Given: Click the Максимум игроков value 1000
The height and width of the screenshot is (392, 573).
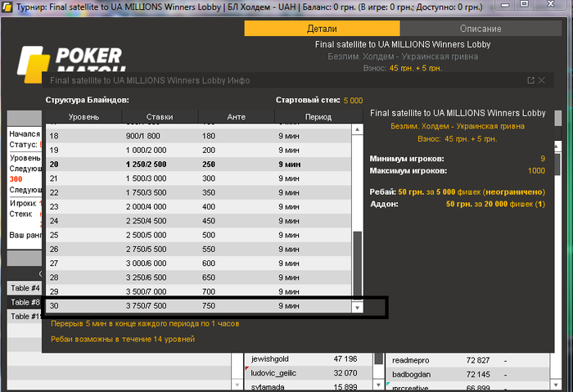Looking at the screenshot, I should coord(536,170).
